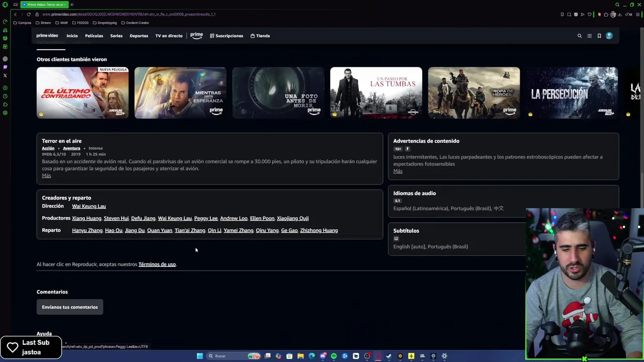This screenshot has height=362, width=644.
Task: Go back with browser back arrow
Action: 15,14
